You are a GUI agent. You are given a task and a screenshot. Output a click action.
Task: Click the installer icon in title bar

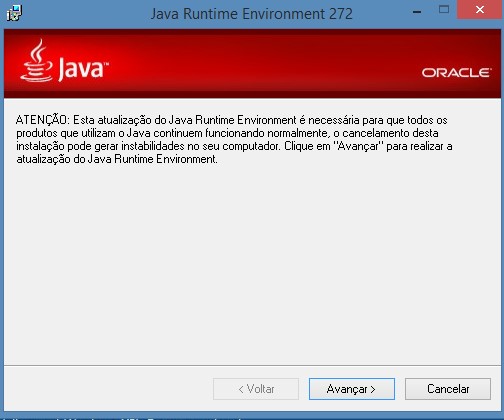[x=14, y=14]
